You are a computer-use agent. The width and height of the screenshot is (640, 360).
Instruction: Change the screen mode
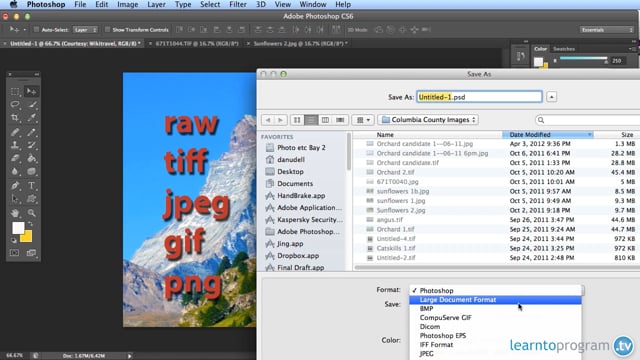(x=31, y=253)
